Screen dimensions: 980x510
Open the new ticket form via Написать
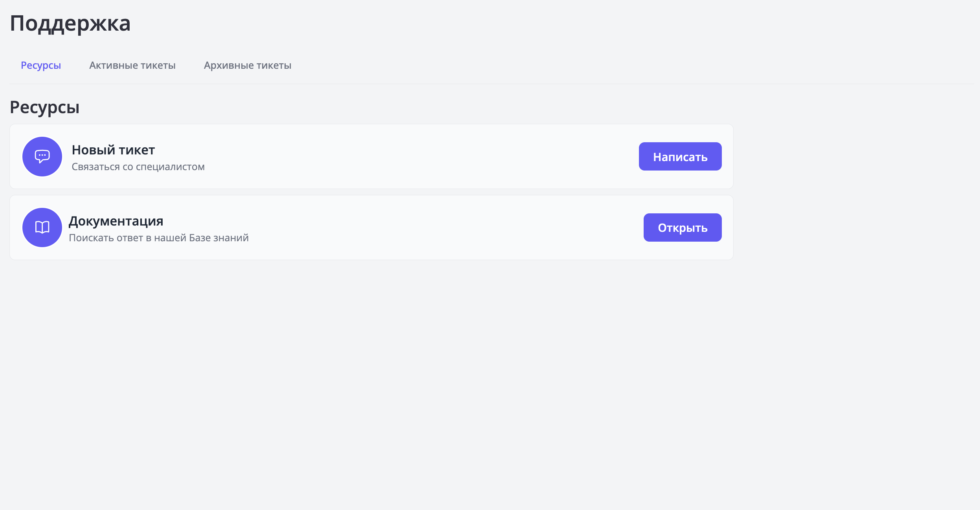coord(680,156)
